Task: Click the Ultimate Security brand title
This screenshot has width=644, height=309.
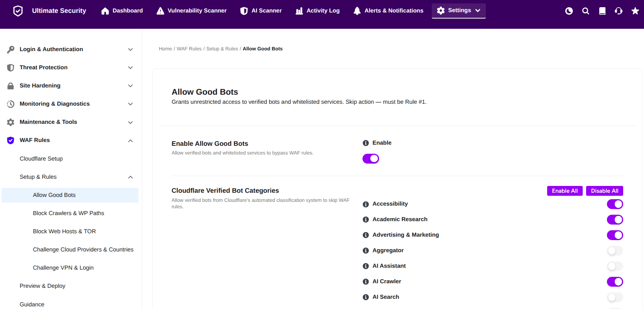Action: pos(59,11)
